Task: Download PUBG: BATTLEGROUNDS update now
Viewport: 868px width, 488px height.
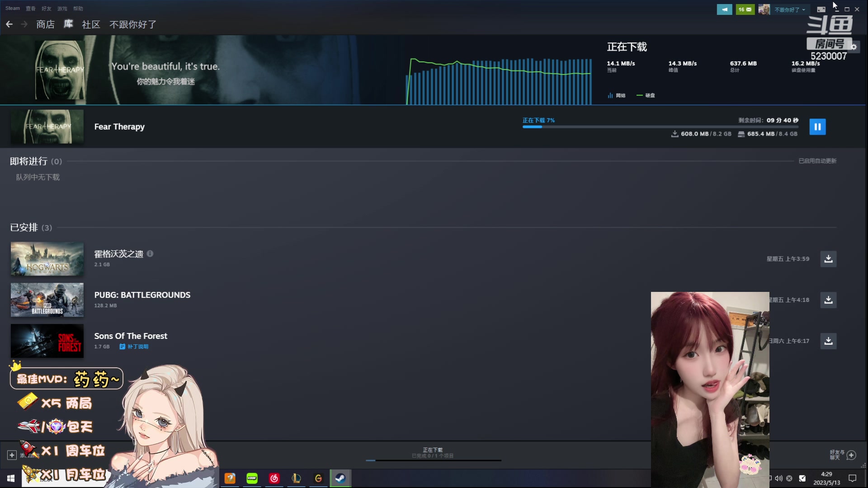Action: 828,300
